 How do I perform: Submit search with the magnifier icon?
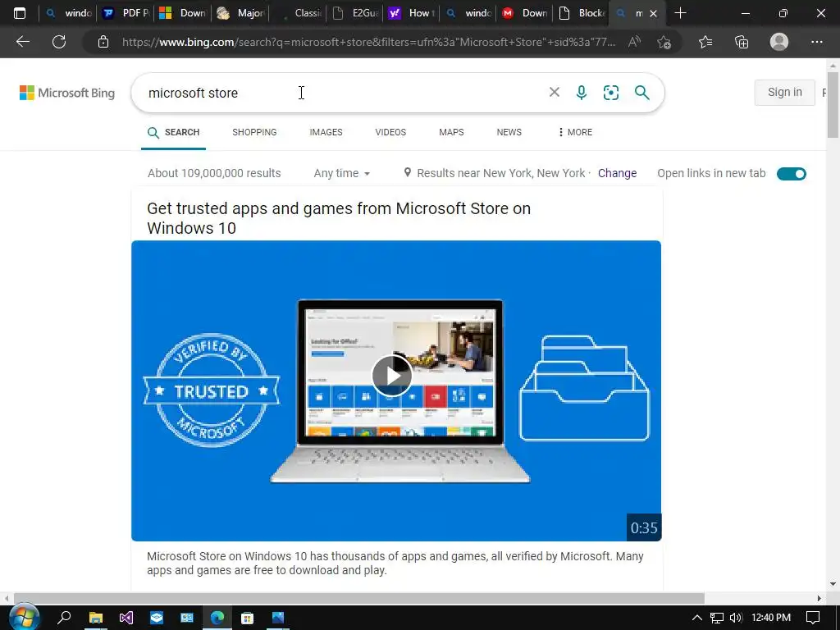641,93
